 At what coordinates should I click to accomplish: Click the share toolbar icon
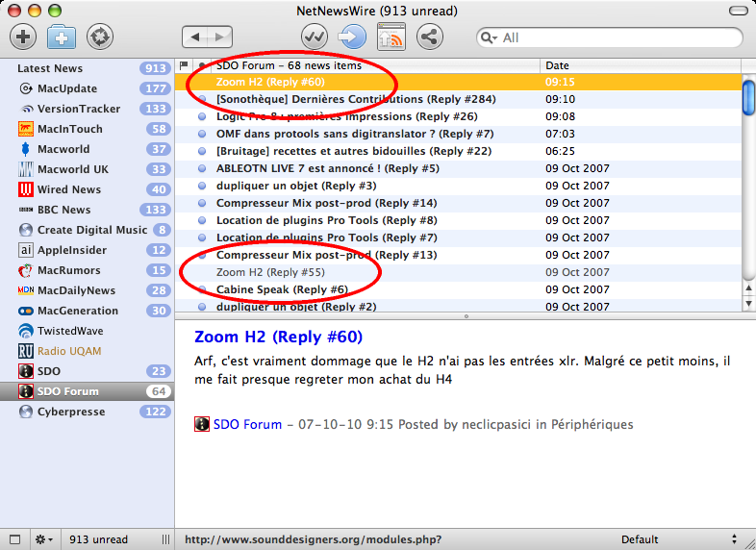[429, 37]
